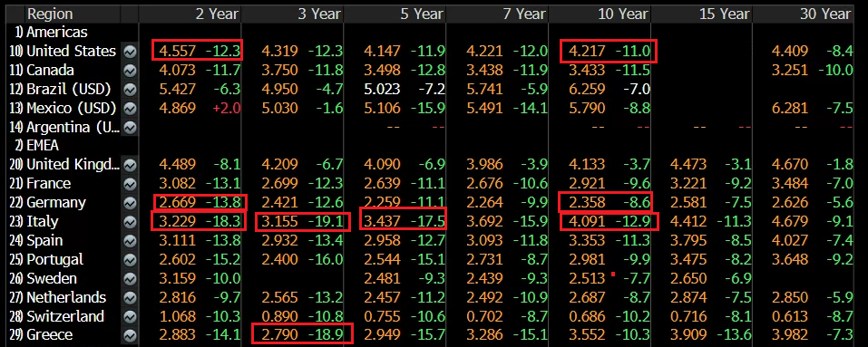The height and width of the screenshot is (347, 868).
Task: Collapse the Americas region group
Action: [x=51, y=33]
